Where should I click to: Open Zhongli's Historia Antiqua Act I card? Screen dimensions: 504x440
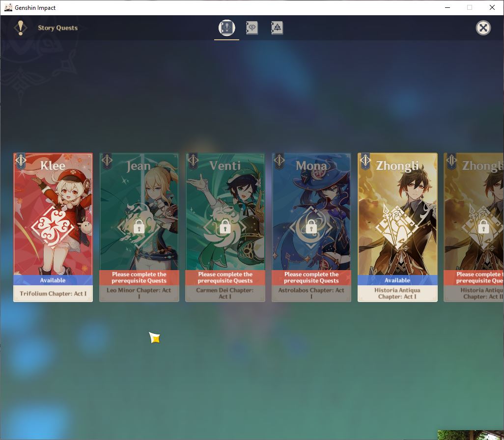[x=397, y=227]
